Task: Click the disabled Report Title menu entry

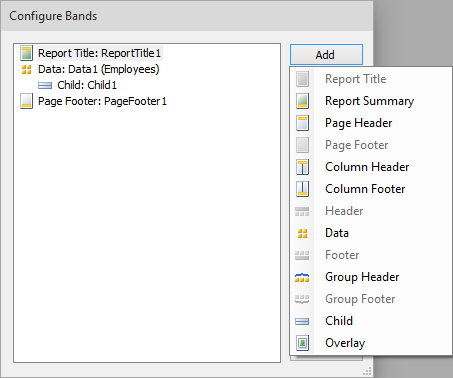Action: pyautogui.click(x=371, y=79)
